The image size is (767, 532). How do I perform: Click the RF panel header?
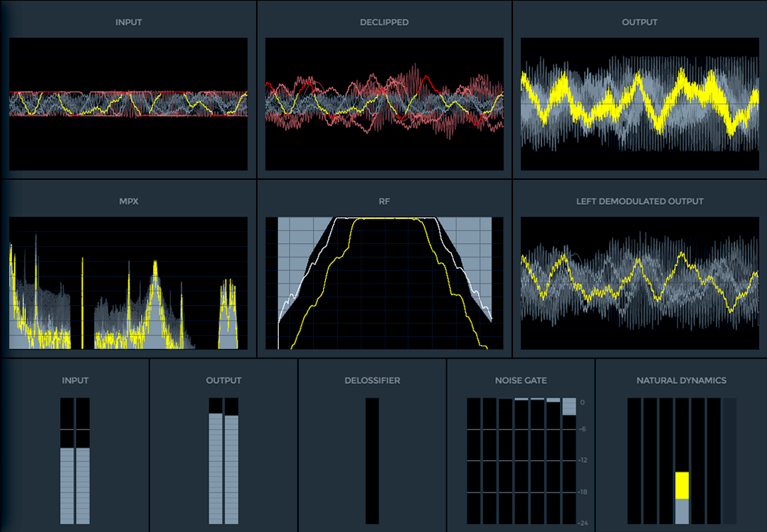(384, 201)
